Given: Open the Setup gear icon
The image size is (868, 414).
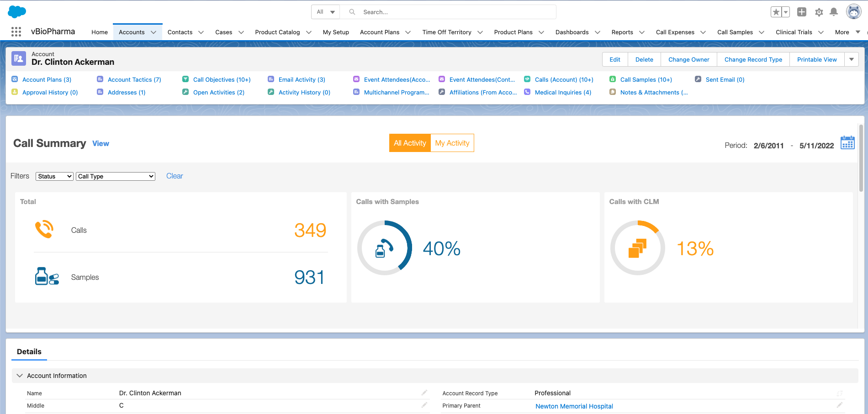Looking at the screenshot, I should pos(819,12).
